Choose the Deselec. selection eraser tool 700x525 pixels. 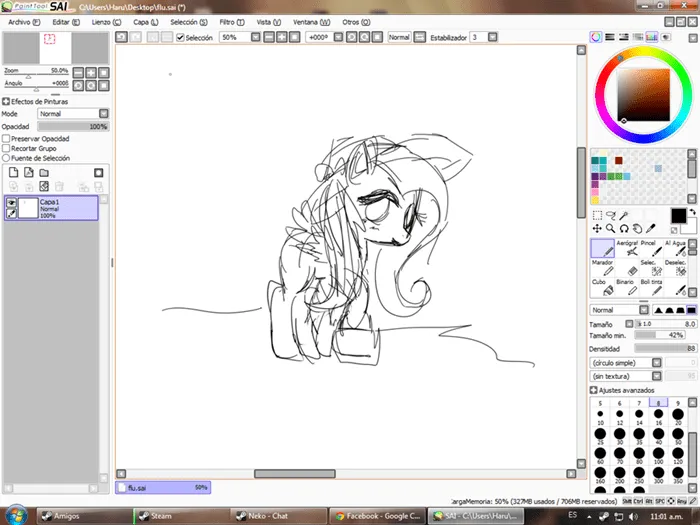(x=675, y=268)
